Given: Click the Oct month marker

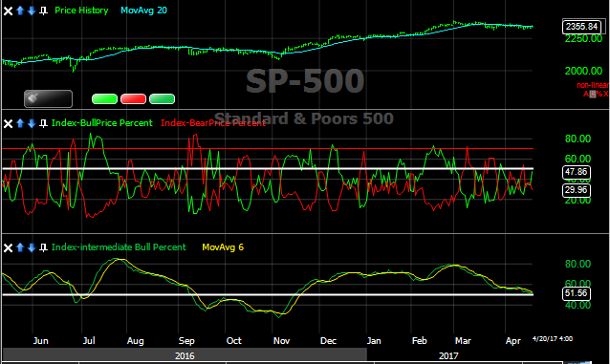Looking at the screenshot, I should point(234,341).
